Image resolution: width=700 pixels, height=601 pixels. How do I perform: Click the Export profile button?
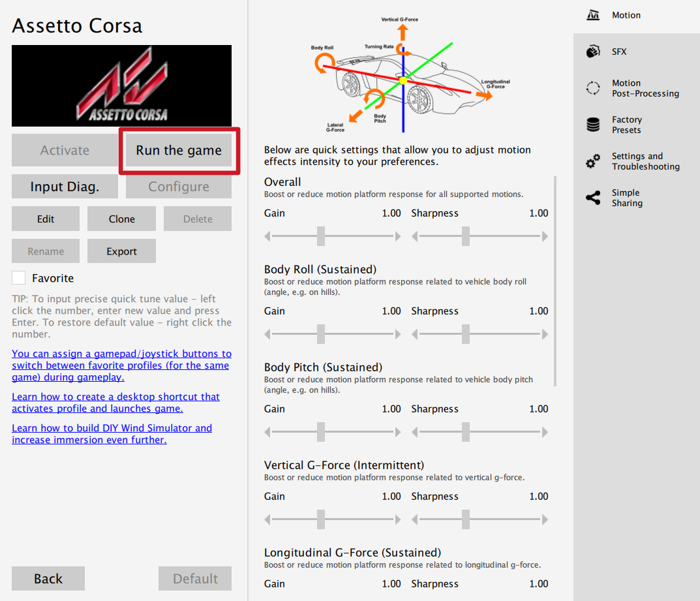pyautogui.click(x=121, y=251)
